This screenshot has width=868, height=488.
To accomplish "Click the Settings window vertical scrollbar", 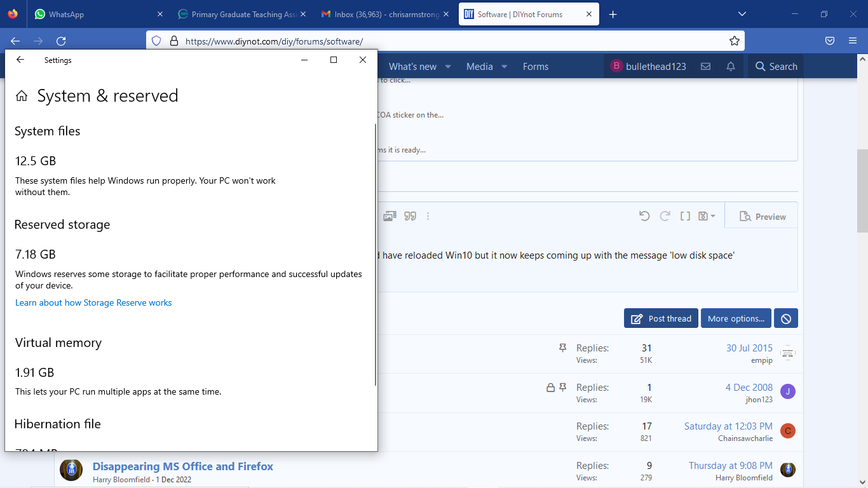I will pyautogui.click(x=376, y=254).
